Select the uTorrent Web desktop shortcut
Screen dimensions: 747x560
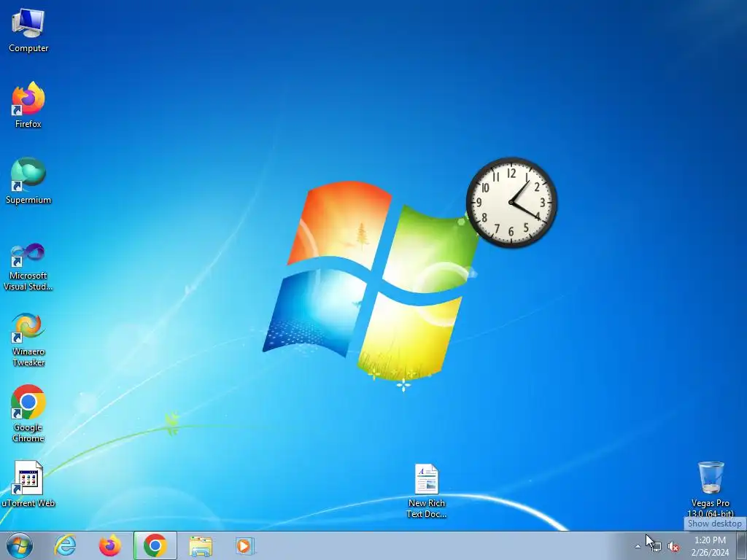[x=28, y=484]
